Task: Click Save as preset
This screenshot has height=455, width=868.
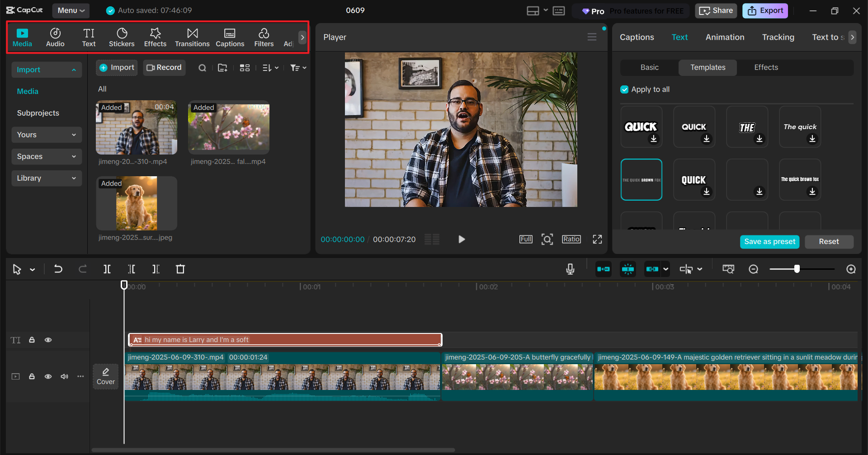Action: [769, 242]
